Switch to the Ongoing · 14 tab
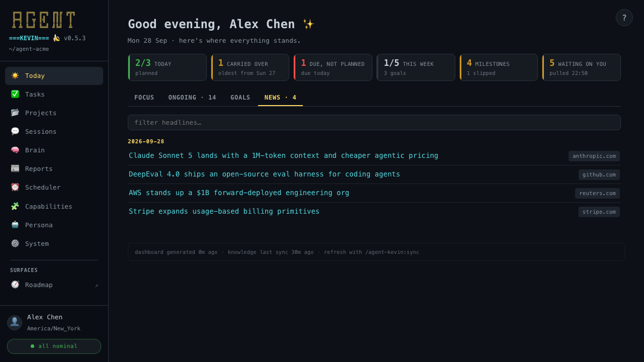Screen dimensions: 644x362 click(x=192, y=98)
